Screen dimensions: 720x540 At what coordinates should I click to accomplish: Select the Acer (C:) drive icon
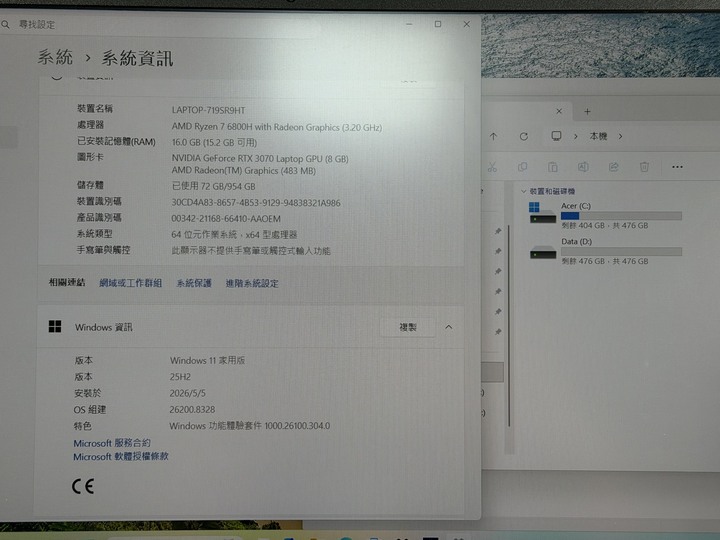pos(542,213)
